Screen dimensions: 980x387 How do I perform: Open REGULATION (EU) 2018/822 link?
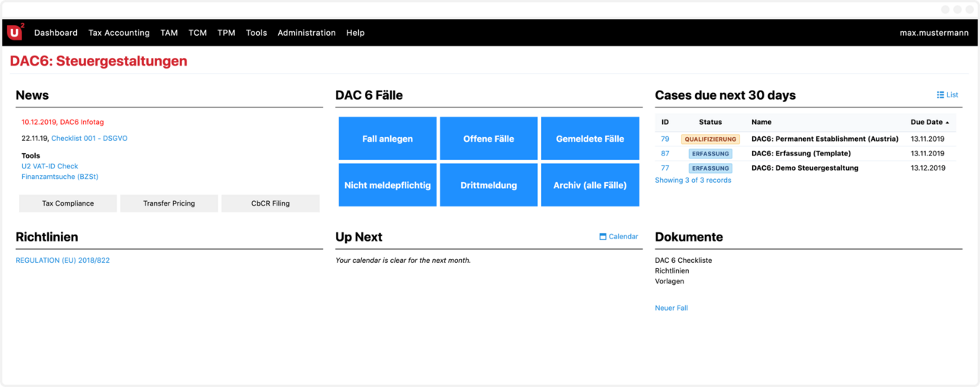pos(62,261)
